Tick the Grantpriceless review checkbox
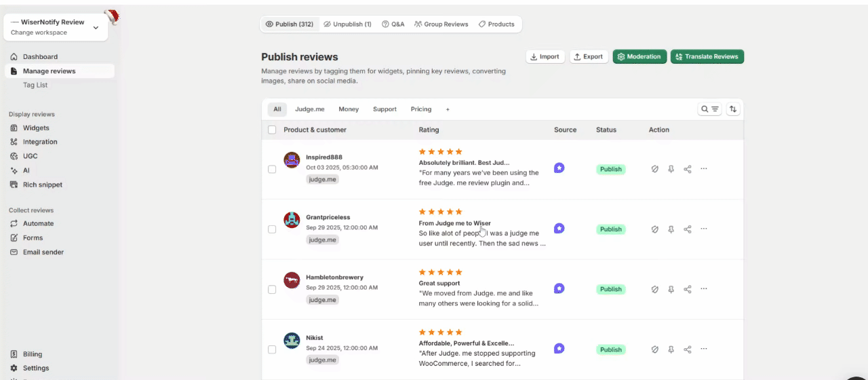The image size is (868, 380). pyautogui.click(x=272, y=229)
